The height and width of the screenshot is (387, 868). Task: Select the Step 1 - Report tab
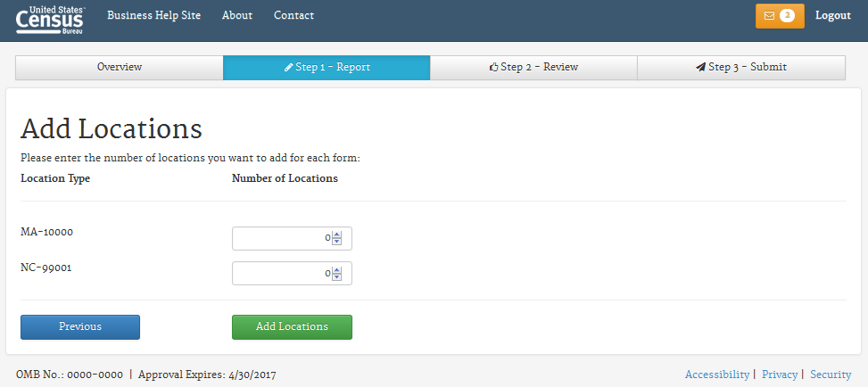(x=327, y=68)
